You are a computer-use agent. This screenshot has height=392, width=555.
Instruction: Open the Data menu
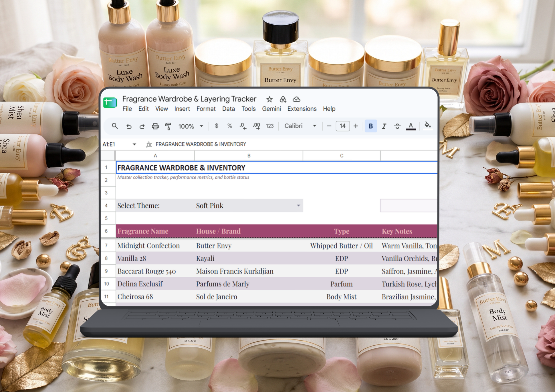point(228,109)
